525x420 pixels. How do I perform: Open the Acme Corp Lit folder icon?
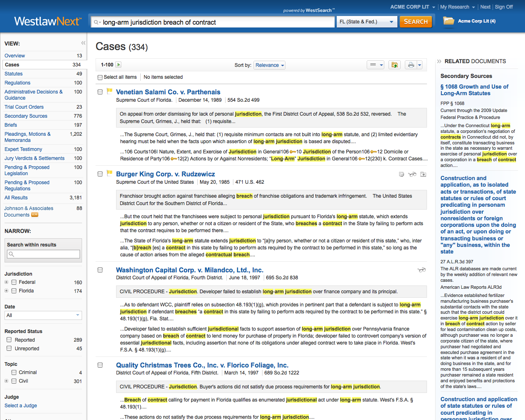click(449, 21)
